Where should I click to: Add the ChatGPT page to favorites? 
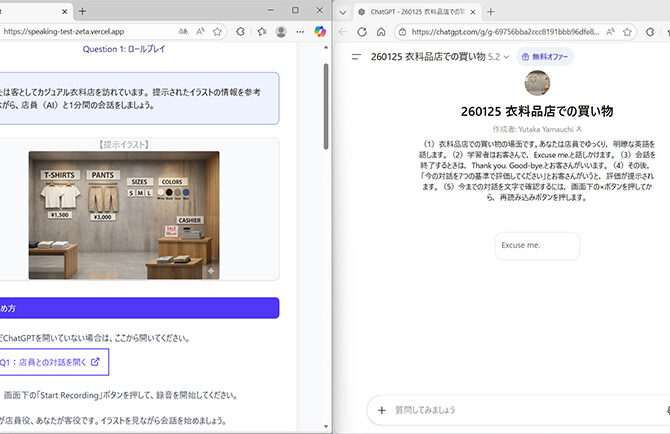click(627, 32)
